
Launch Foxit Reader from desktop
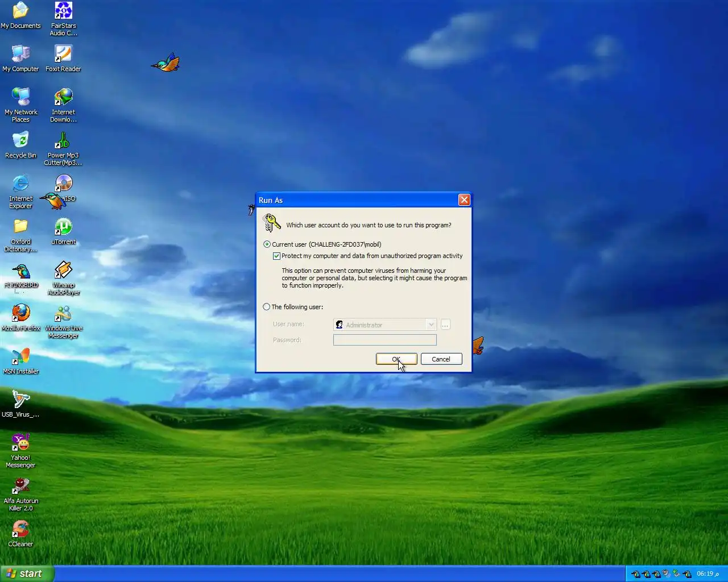[x=63, y=59]
